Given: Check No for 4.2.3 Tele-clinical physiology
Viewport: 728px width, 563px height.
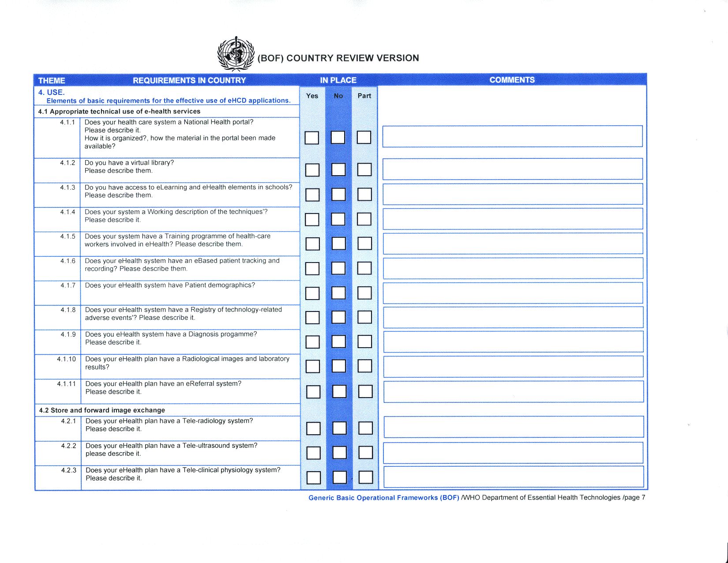Looking at the screenshot, I should coord(339,477).
